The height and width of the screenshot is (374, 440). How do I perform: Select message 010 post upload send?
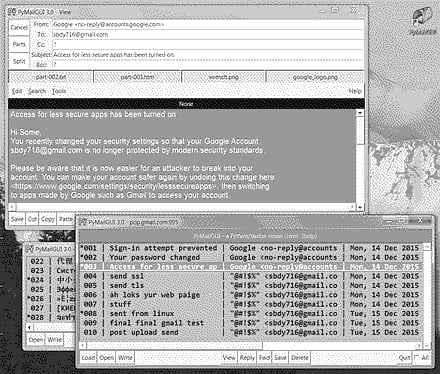click(x=251, y=332)
